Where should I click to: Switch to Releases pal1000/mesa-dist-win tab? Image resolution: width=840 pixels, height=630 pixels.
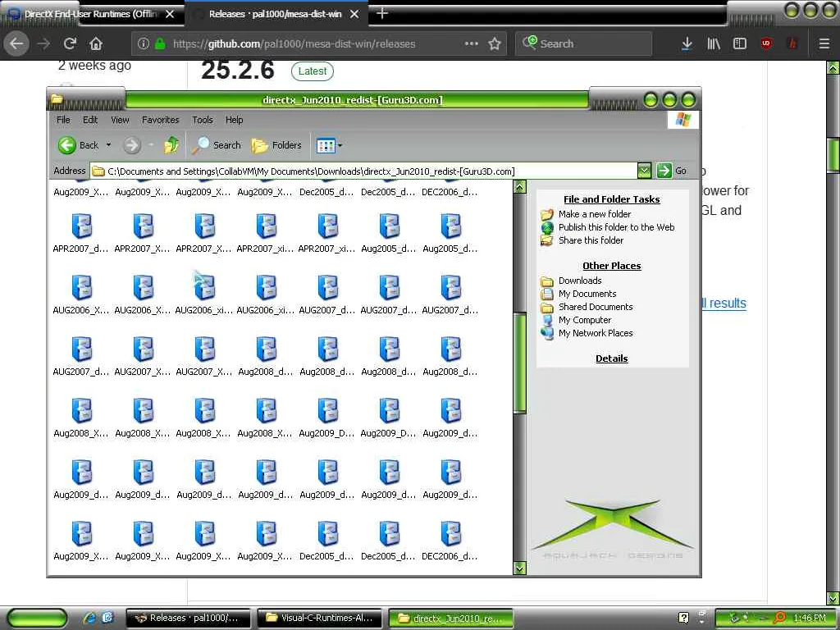275,14
